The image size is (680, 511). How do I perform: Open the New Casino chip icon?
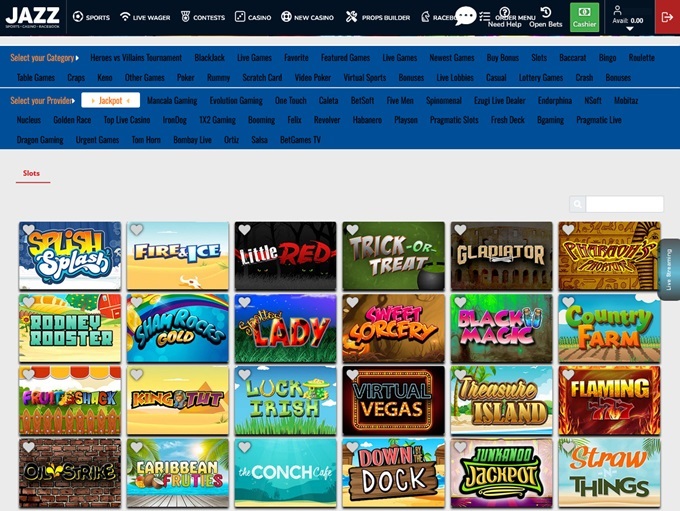286,17
